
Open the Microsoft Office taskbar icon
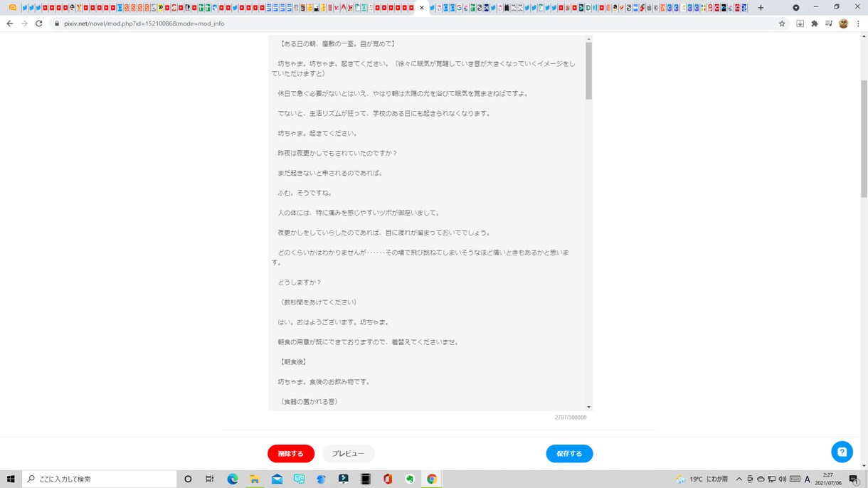(388, 479)
